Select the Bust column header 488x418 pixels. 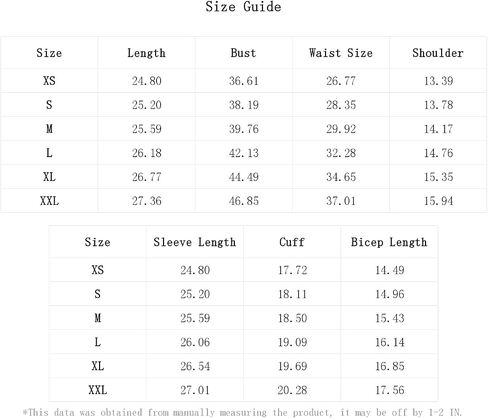pos(243,53)
